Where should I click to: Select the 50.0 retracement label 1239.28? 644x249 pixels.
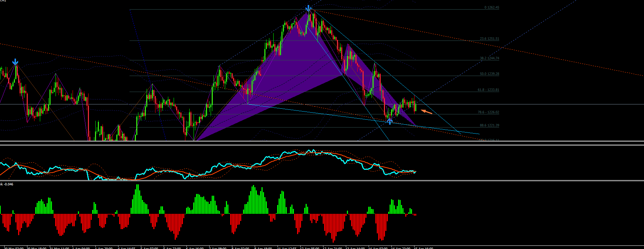pyautogui.click(x=490, y=74)
